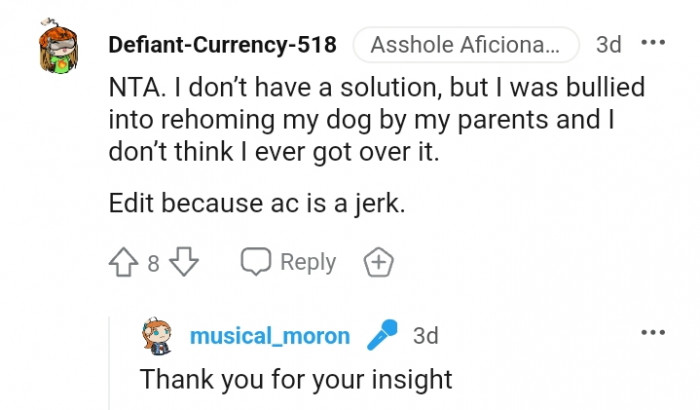Open more options for Defiant-Currency-518's comment
Screen dimensions: 700x410
(x=653, y=44)
